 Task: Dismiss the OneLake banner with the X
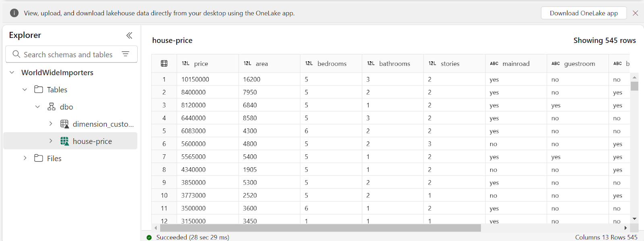(x=636, y=13)
